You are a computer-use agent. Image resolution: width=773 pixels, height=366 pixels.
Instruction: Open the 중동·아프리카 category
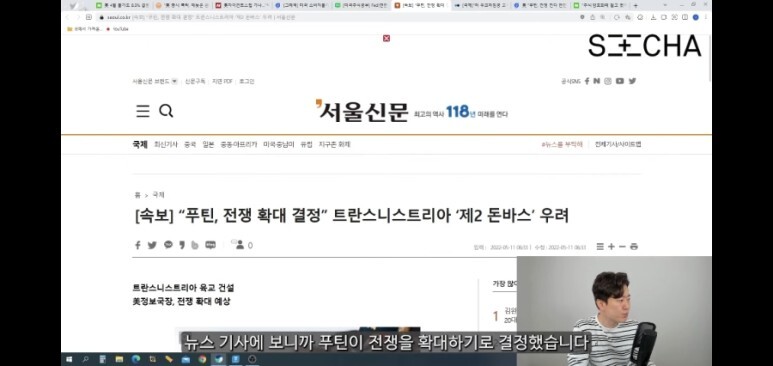pyautogui.click(x=239, y=145)
